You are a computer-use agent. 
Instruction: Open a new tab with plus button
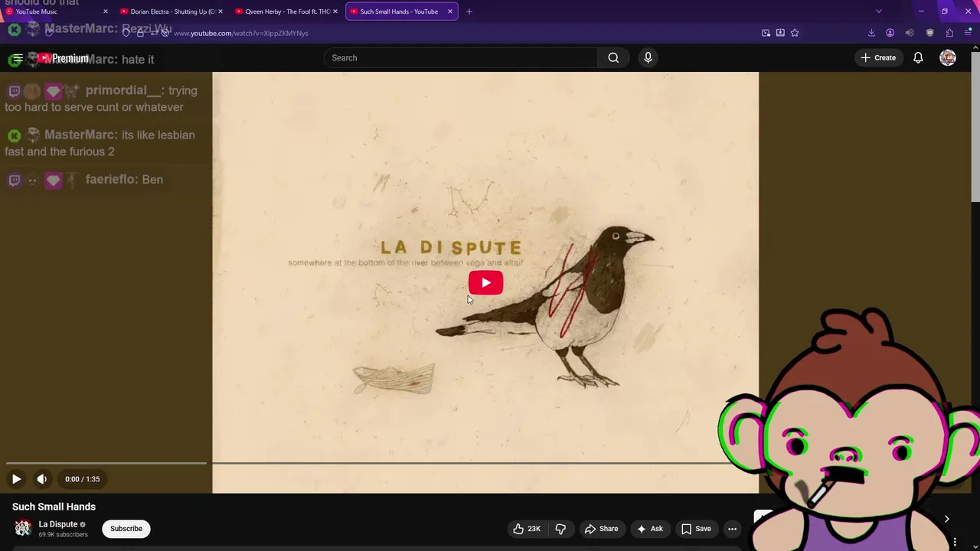(469, 11)
